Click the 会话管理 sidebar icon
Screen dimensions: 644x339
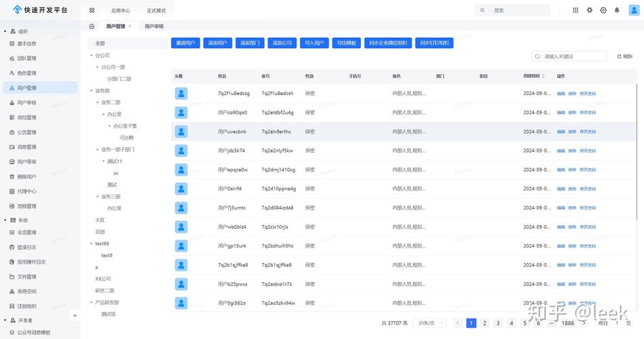click(x=12, y=233)
